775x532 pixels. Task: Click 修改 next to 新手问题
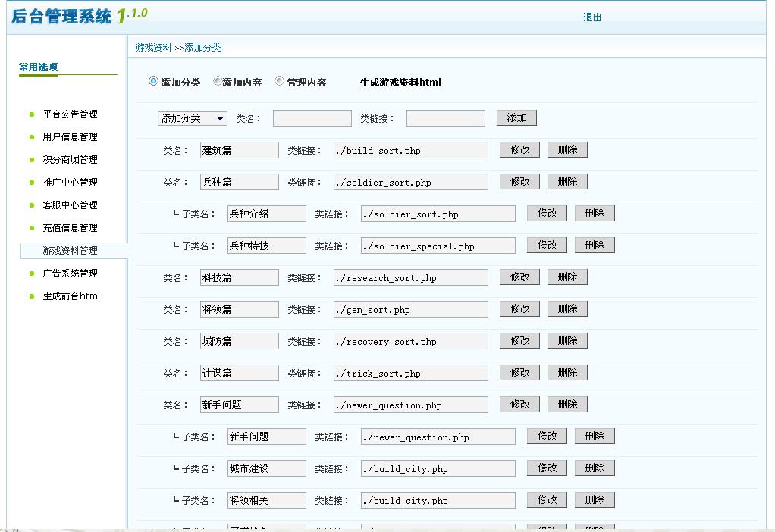coord(519,404)
